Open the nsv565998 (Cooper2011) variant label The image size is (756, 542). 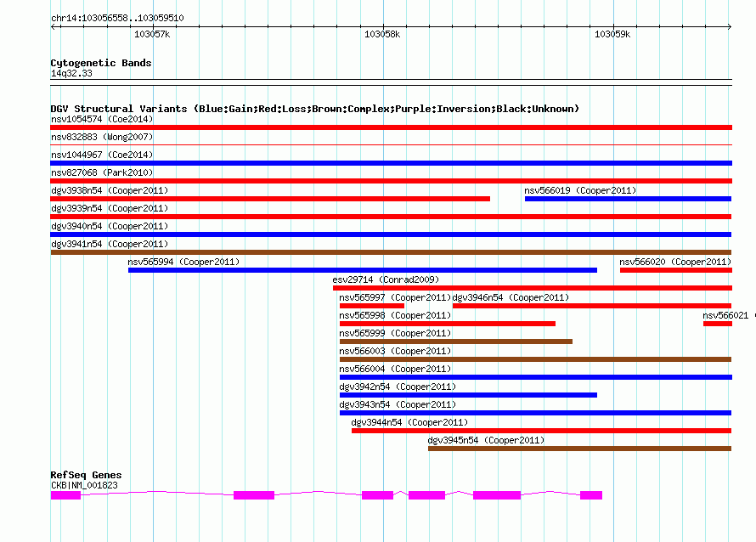[x=395, y=315]
